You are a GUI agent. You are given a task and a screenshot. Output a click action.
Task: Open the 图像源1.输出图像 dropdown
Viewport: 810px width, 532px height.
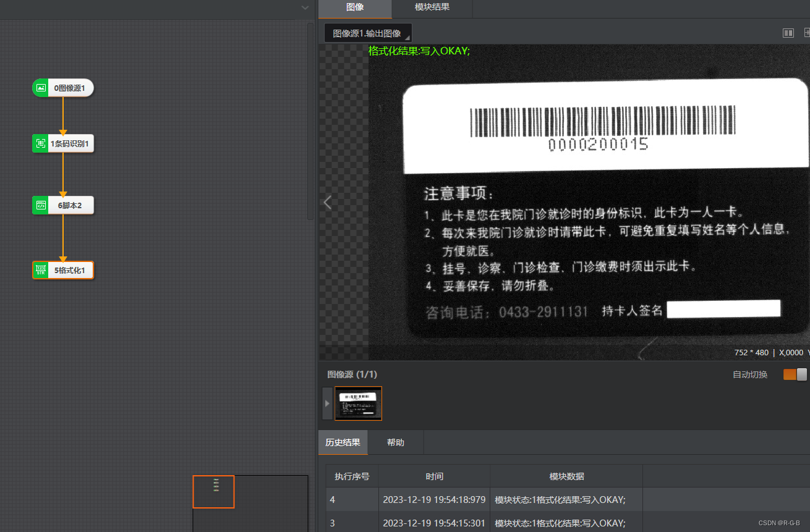tap(368, 33)
